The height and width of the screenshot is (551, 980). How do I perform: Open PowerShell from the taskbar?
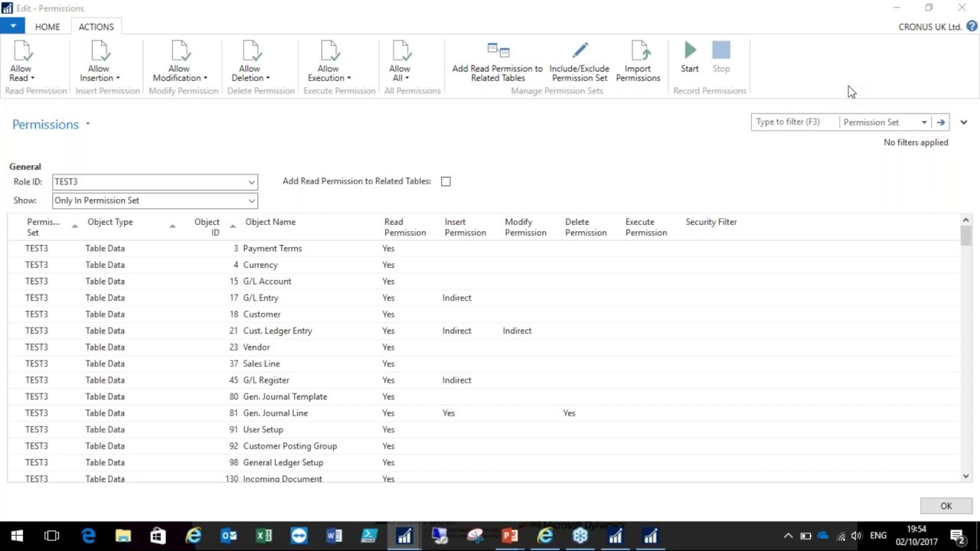tap(369, 536)
